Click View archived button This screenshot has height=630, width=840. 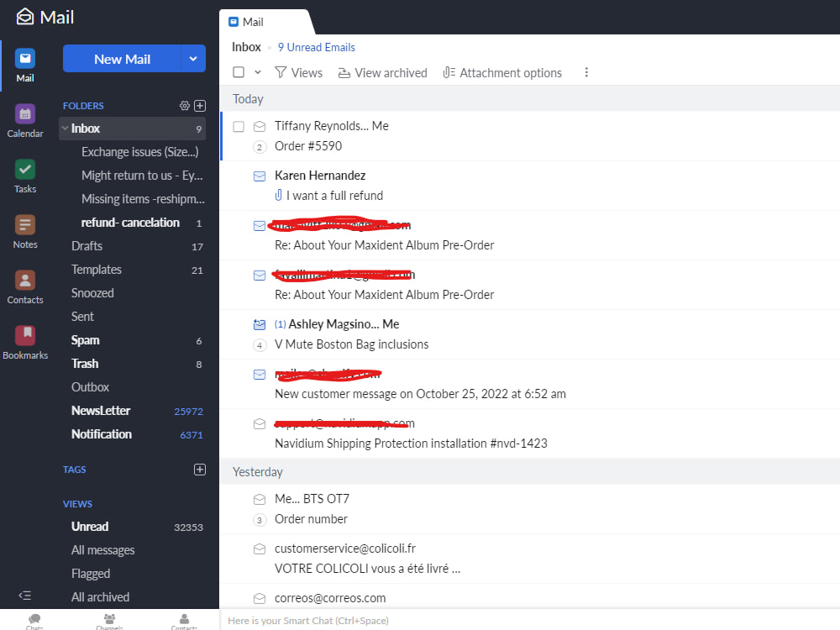click(382, 72)
